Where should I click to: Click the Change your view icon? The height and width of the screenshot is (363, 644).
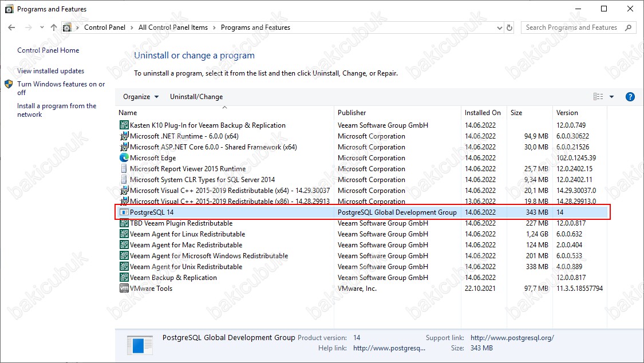click(598, 97)
